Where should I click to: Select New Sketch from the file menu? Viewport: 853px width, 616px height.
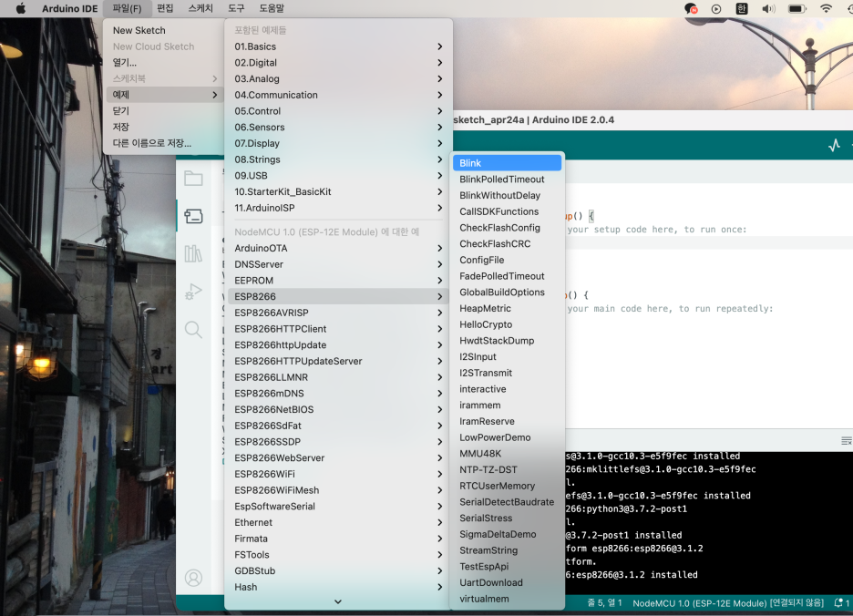click(x=162, y=30)
